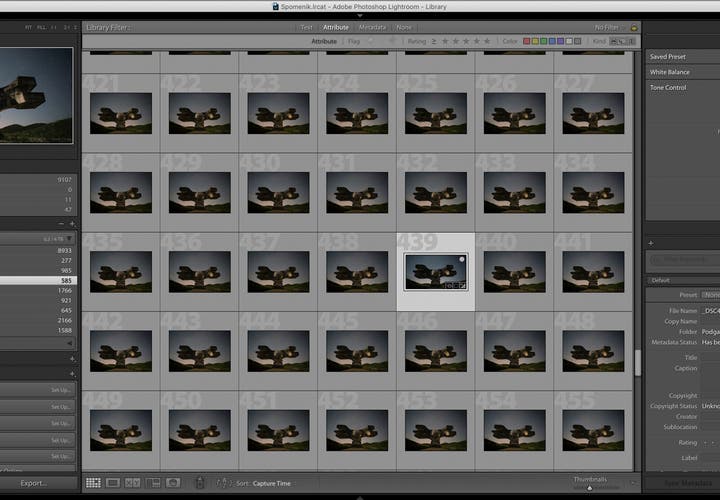
Task: Click the Kind filter icons
Action: (622, 41)
